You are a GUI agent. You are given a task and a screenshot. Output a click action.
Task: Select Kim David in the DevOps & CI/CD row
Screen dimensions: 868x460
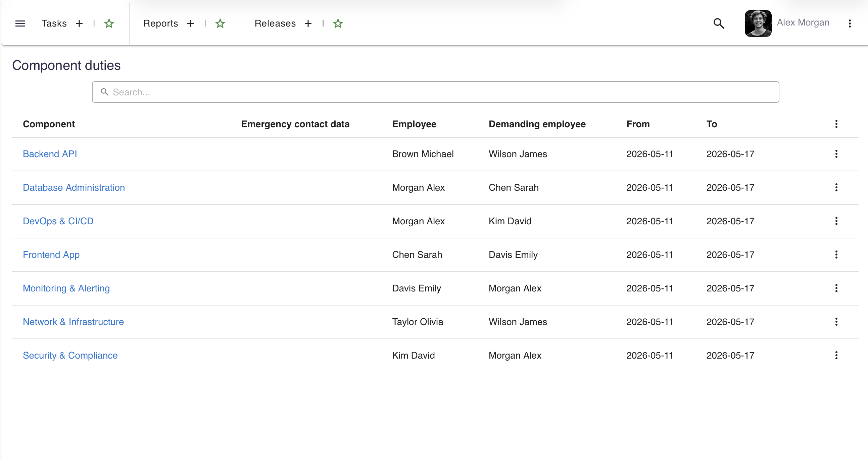click(510, 221)
